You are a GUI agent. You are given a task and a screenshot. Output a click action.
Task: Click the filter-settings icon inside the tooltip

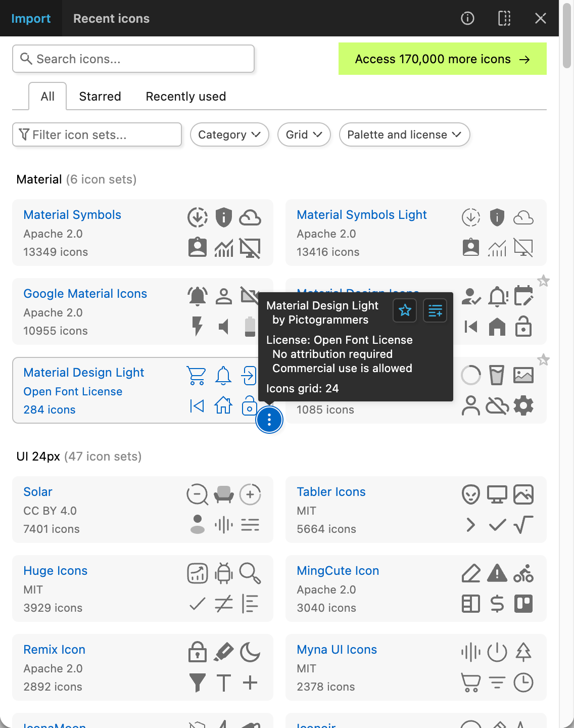(x=435, y=310)
